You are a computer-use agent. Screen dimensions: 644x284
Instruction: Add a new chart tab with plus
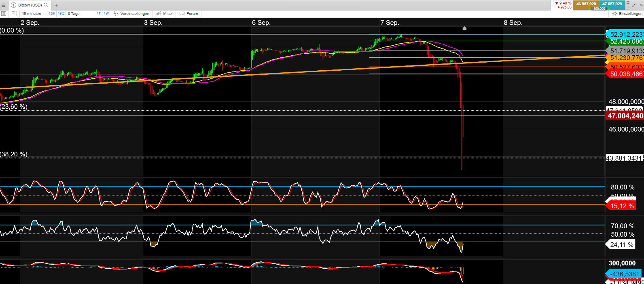click(x=56, y=5)
